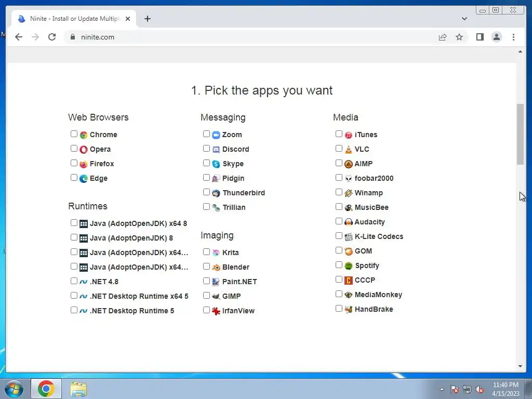Click the muted volume tray icon
Image resolution: width=532 pixels, height=399 pixels.
point(480,390)
